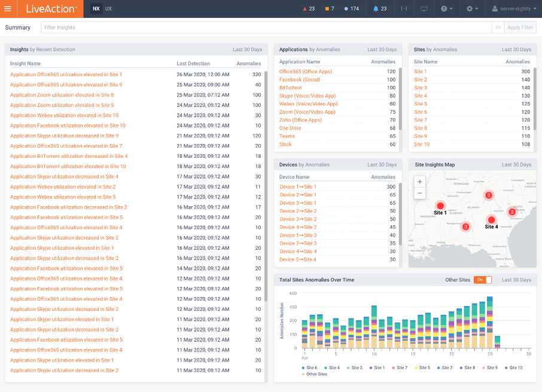Open Site 3 in Sites by Anomalies
The image size is (542, 392).
tap(421, 88)
